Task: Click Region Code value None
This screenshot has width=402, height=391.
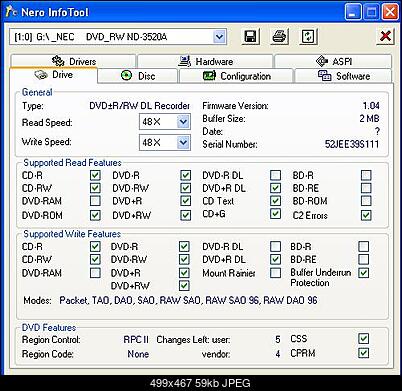Action: pos(138,354)
